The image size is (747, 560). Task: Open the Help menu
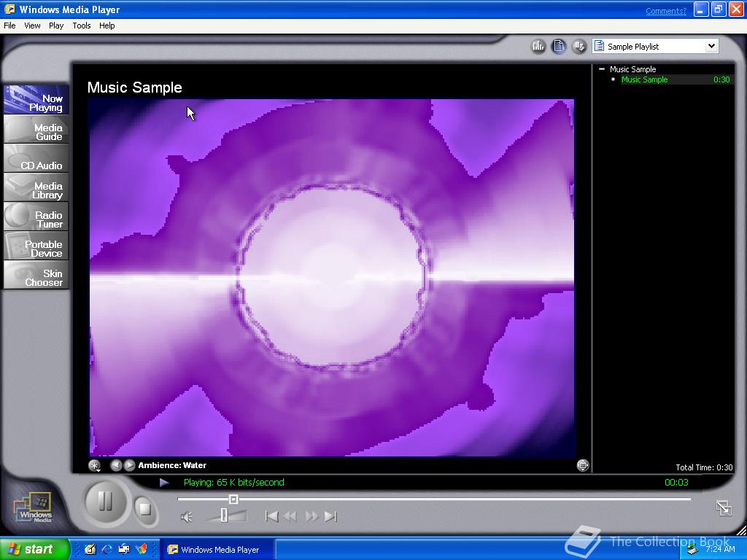coord(107,26)
